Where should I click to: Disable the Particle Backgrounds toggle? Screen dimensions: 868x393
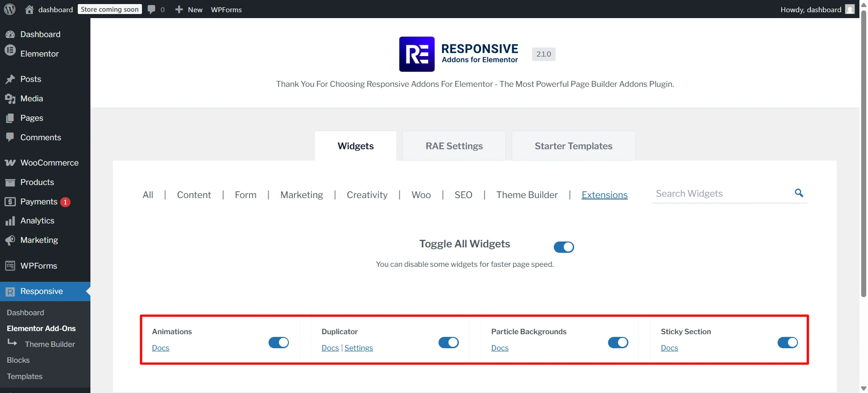pyautogui.click(x=618, y=342)
